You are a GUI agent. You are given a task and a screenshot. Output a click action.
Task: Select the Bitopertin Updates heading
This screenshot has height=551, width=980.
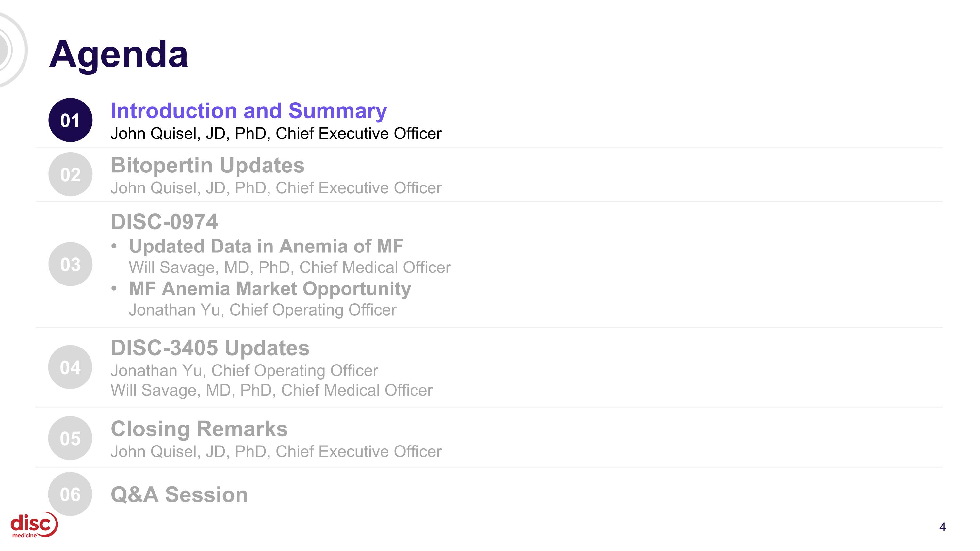207,165
